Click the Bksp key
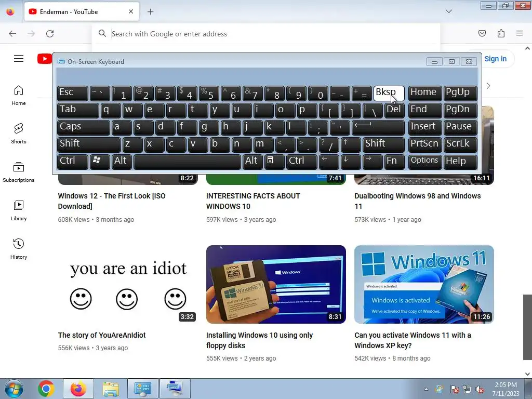 pyautogui.click(x=389, y=94)
